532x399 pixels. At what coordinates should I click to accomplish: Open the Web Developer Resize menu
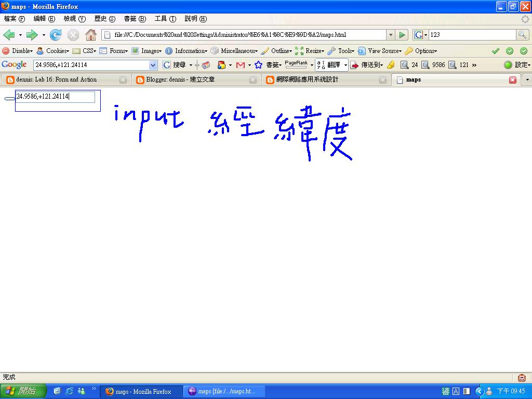point(310,51)
